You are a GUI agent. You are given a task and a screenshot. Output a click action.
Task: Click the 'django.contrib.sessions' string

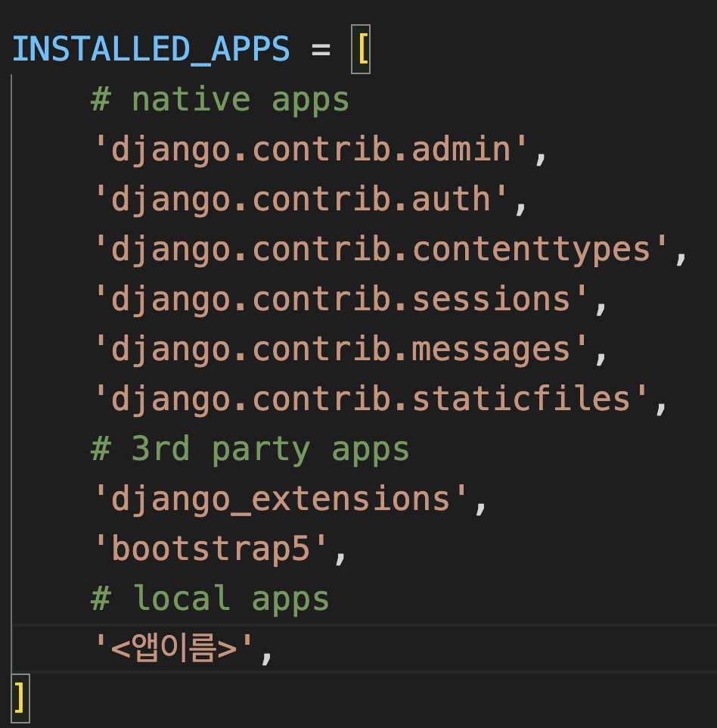click(340, 300)
